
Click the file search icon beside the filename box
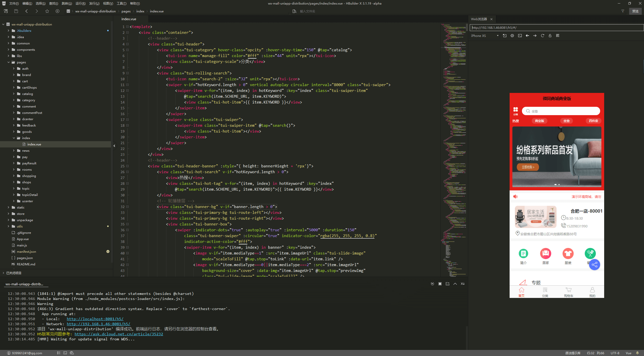(294, 11)
